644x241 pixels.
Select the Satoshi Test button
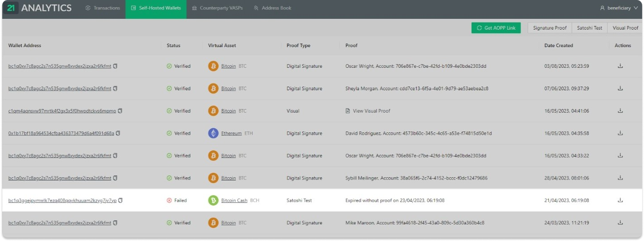589,28
